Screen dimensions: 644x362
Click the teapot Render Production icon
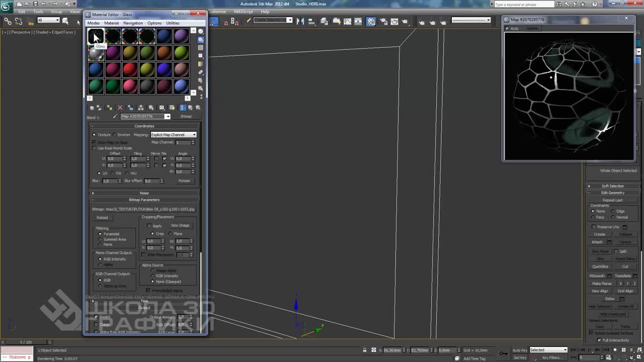(x=405, y=21)
